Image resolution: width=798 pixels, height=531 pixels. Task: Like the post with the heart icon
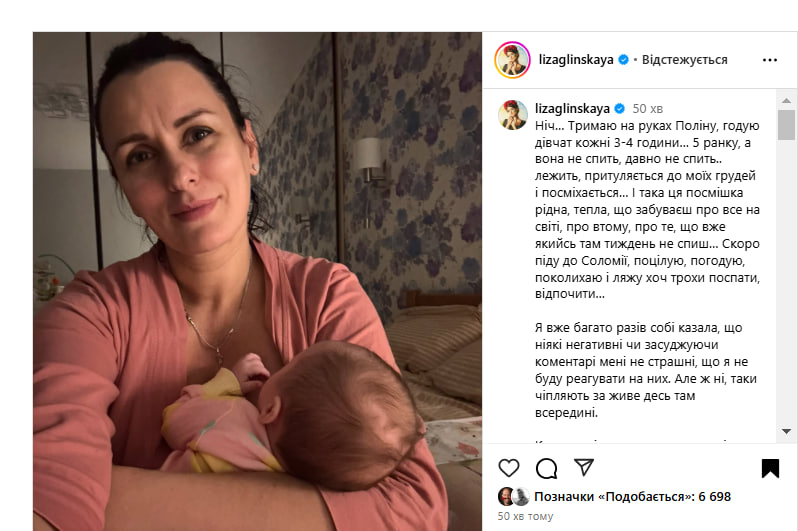(x=508, y=468)
